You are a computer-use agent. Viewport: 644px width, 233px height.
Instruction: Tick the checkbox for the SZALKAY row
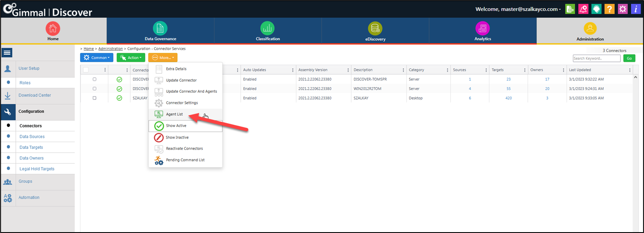click(x=95, y=98)
